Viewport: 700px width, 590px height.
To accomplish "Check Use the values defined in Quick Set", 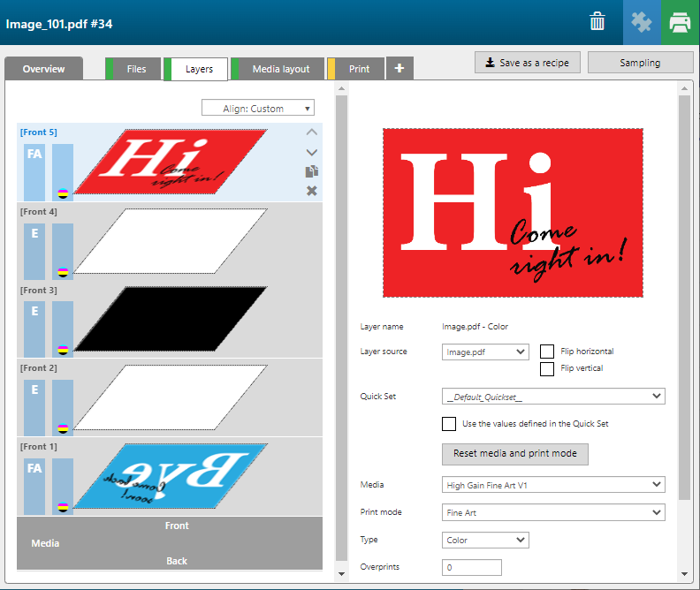I will coord(449,424).
